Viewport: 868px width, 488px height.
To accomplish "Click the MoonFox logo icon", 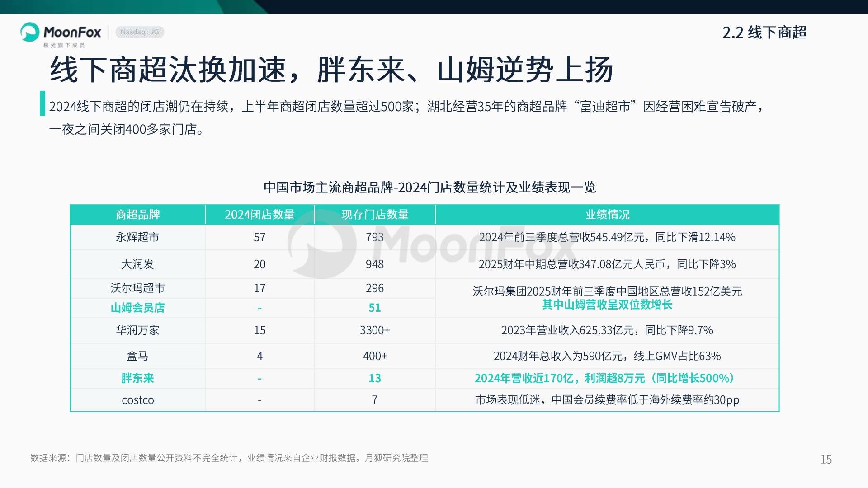I will 30,32.
